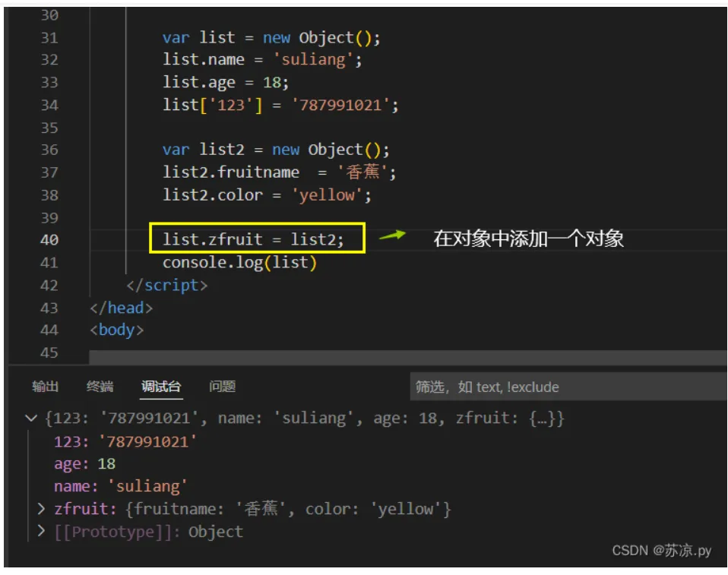Click line number 31 in gutter
The width and height of the screenshot is (728, 575).
point(49,37)
